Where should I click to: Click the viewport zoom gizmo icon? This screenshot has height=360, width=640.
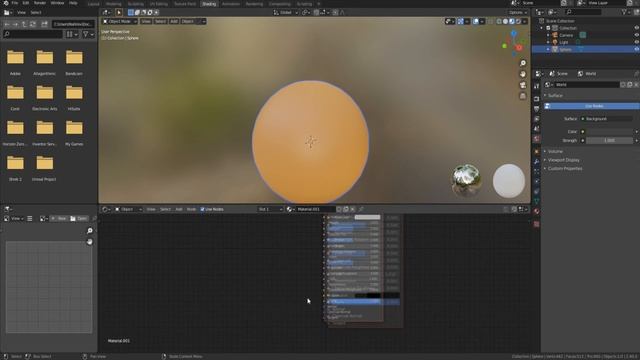coord(522,63)
